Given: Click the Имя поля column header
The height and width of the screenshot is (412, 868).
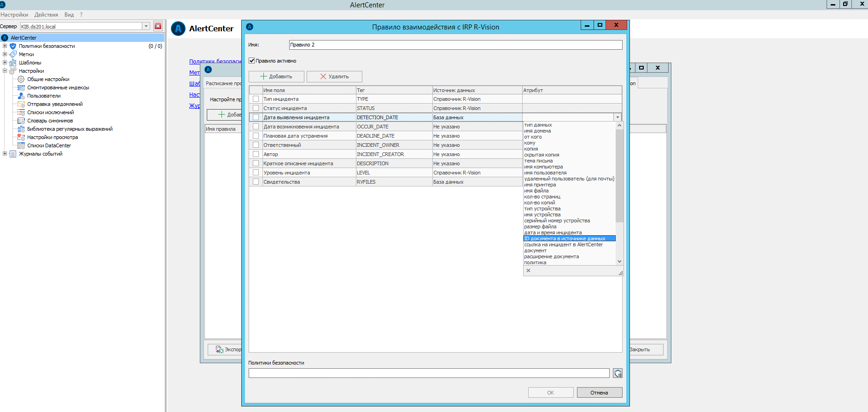Looking at the screenshot, I should 309,90.
